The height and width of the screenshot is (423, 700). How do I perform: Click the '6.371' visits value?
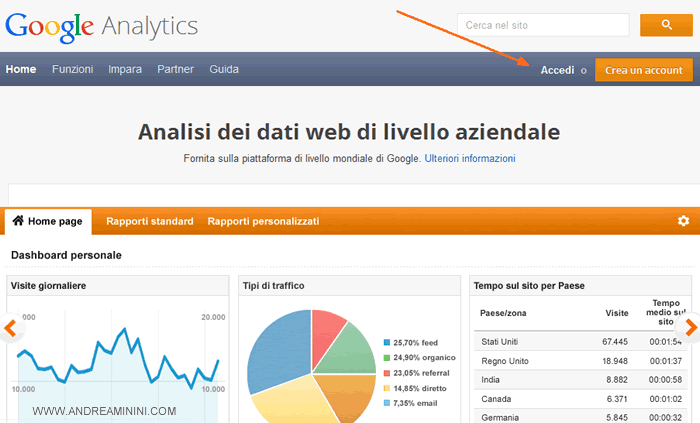point(617,399)
